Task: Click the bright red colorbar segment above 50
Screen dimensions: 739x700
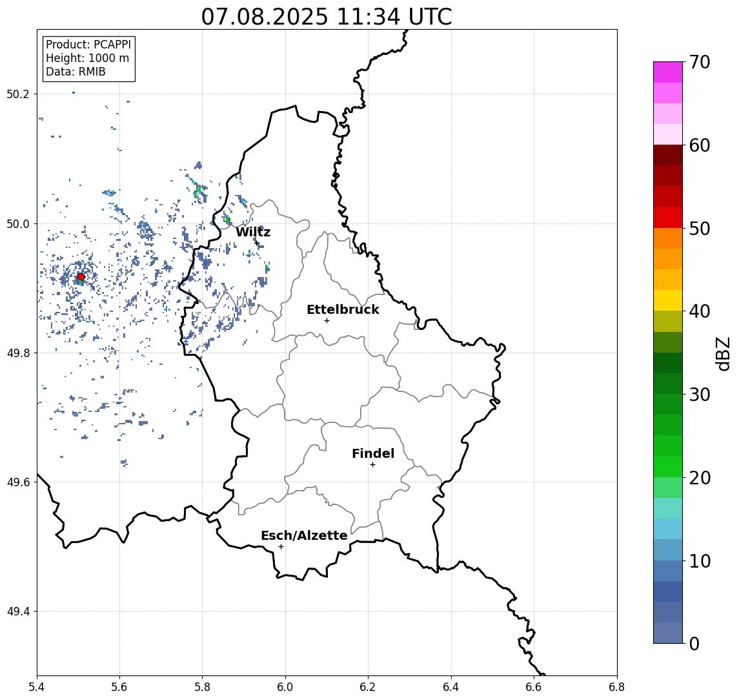Action: 668,218
